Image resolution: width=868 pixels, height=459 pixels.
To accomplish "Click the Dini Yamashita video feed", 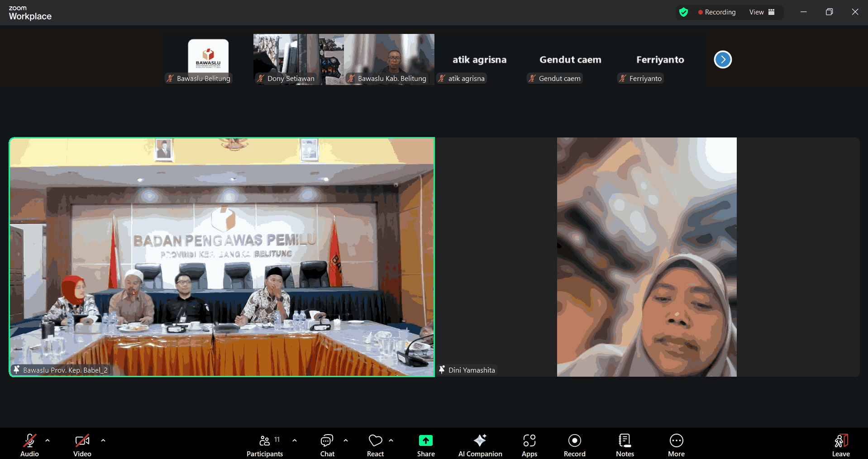I will pos(647,257).
